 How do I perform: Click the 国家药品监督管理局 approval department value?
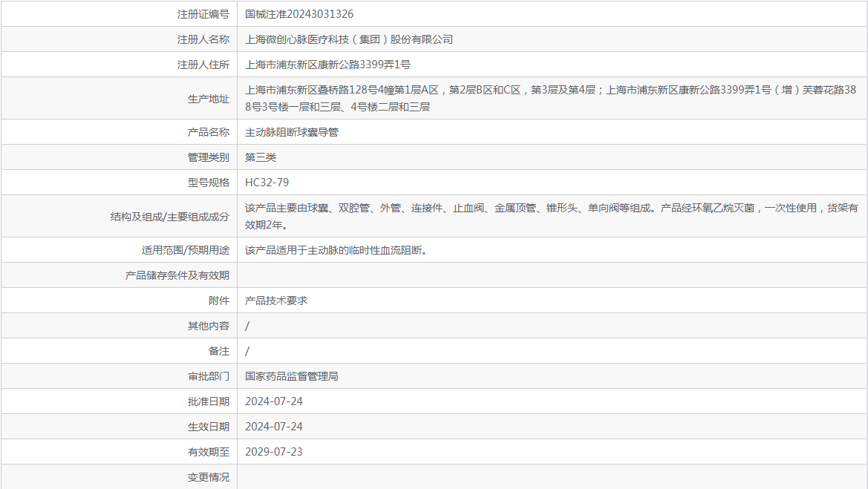coord(292,376)
